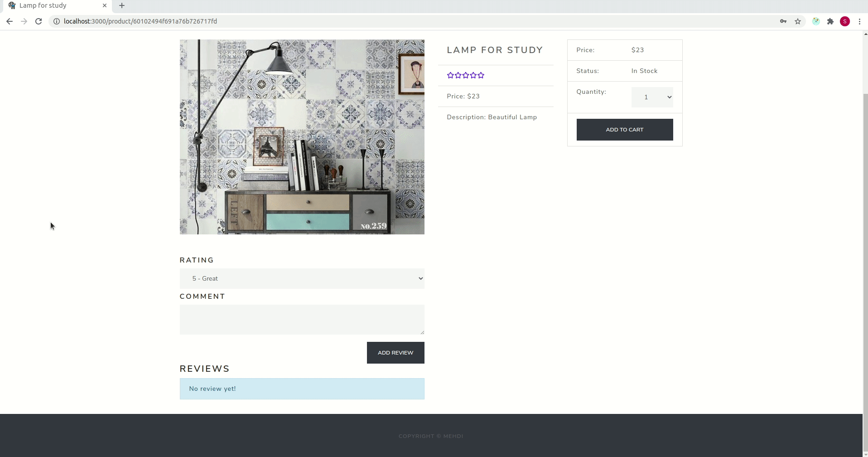Click the fifth empty rating star
Screen dimensions: 868x457
coord(481,75)
